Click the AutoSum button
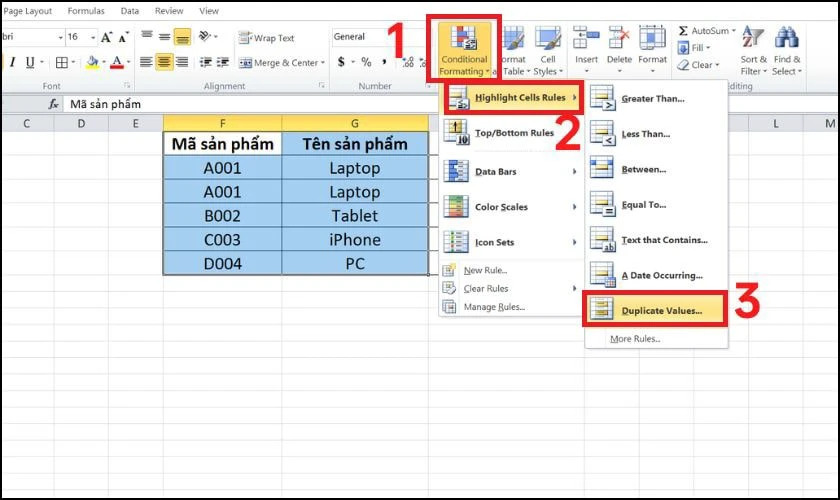Image resolution: width=840 pixels, height=500 pixels. 706,31
